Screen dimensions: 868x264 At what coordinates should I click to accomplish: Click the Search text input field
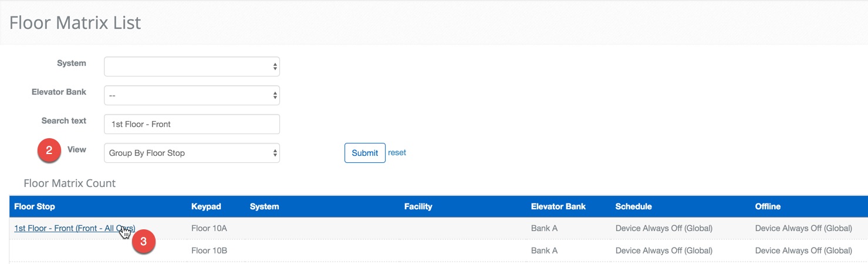click(191, 124)
